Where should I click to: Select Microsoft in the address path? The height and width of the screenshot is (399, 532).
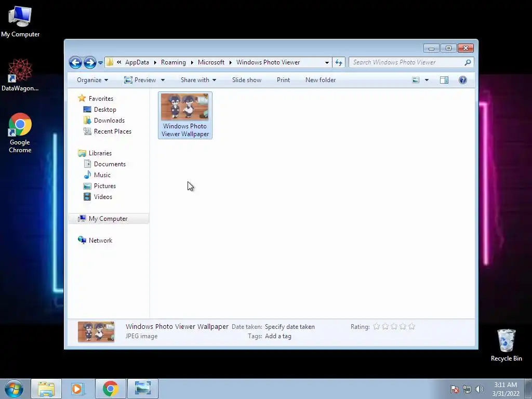[x=211, y=62]
